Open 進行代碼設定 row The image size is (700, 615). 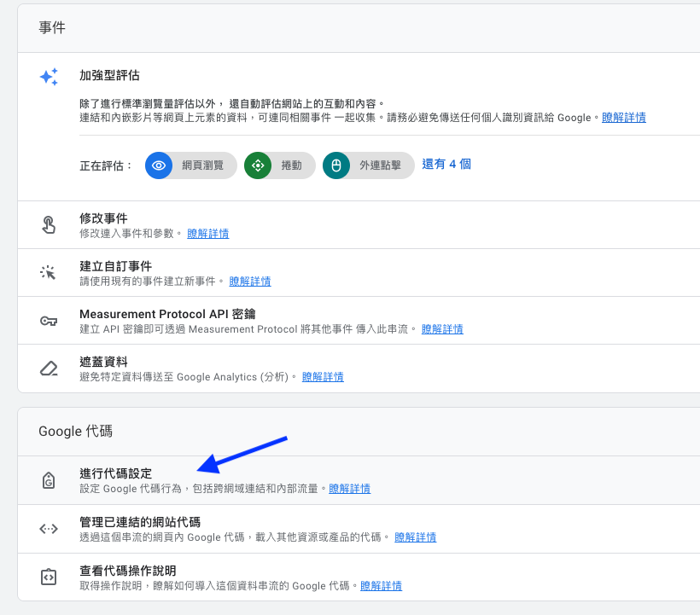tap(359, 480)
